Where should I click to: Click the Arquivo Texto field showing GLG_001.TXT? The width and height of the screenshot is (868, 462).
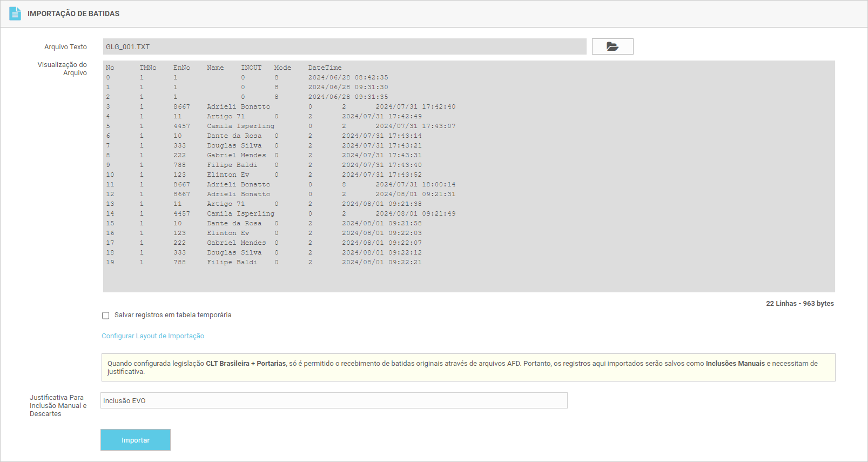(344, 46)
